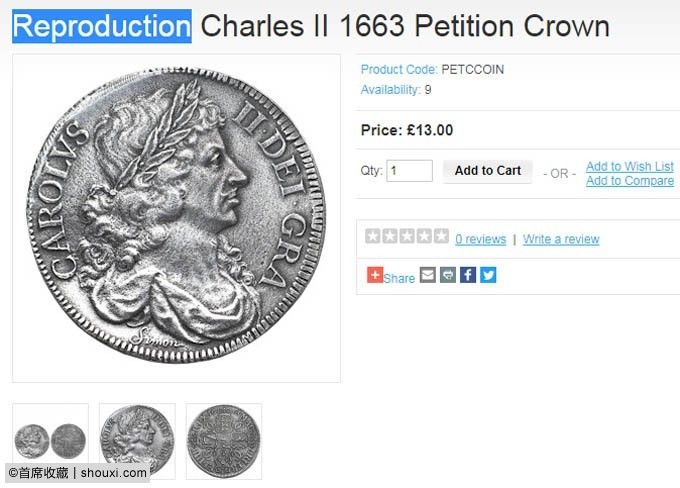Share the coin on Twitter
The width and height of the screenshot is (680, 488).
(488, 275)
